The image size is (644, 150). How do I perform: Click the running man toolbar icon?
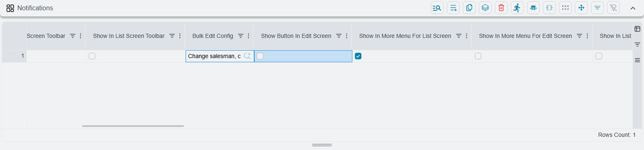point(517,8)
